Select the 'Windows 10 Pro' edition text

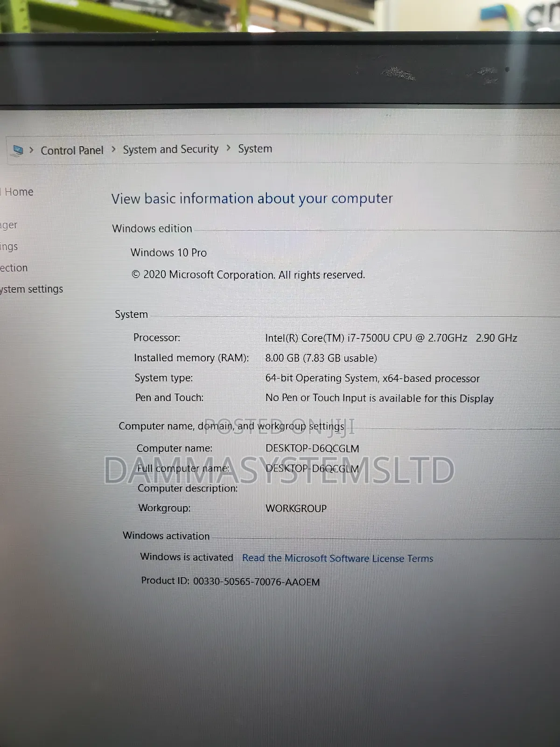coord(168,253)
